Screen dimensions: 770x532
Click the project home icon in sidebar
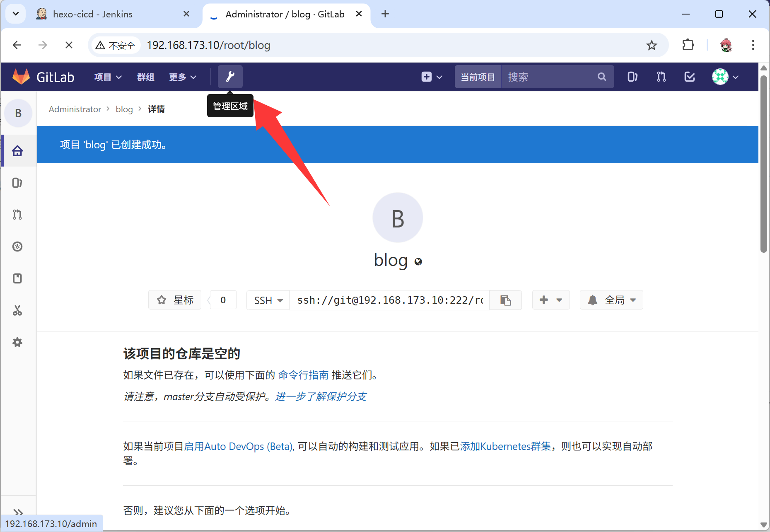(17, 151)
